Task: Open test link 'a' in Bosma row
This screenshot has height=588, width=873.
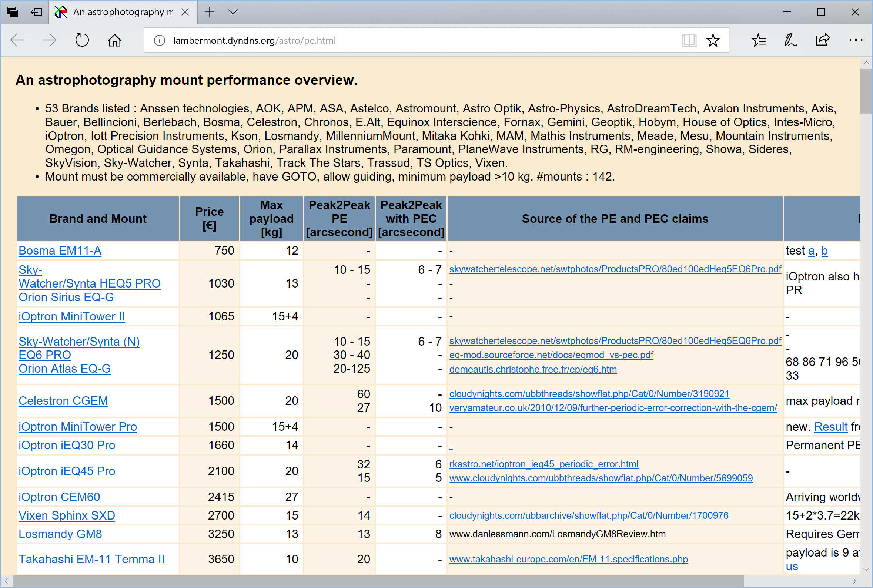Action: [811, 251]
